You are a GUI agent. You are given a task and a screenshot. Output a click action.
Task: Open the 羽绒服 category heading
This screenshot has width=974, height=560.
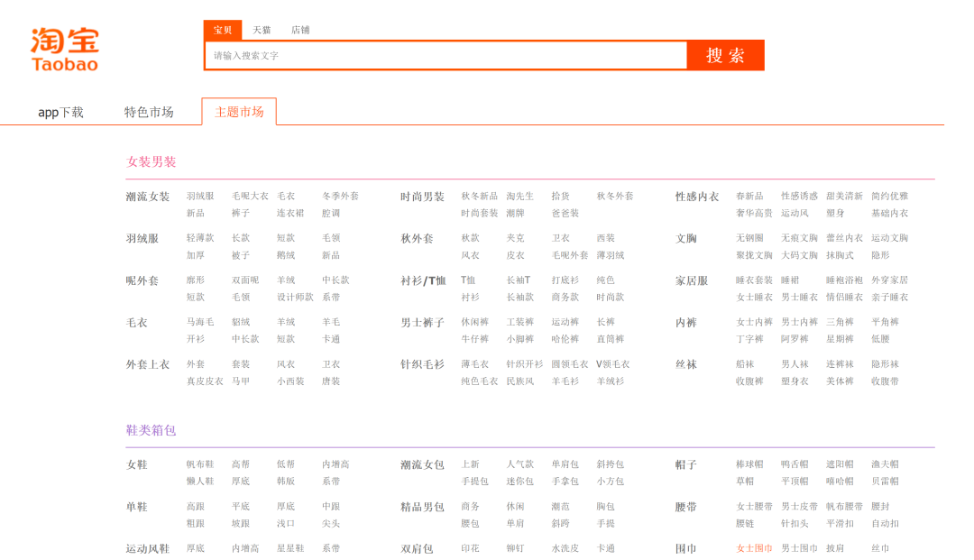point(142,239)
